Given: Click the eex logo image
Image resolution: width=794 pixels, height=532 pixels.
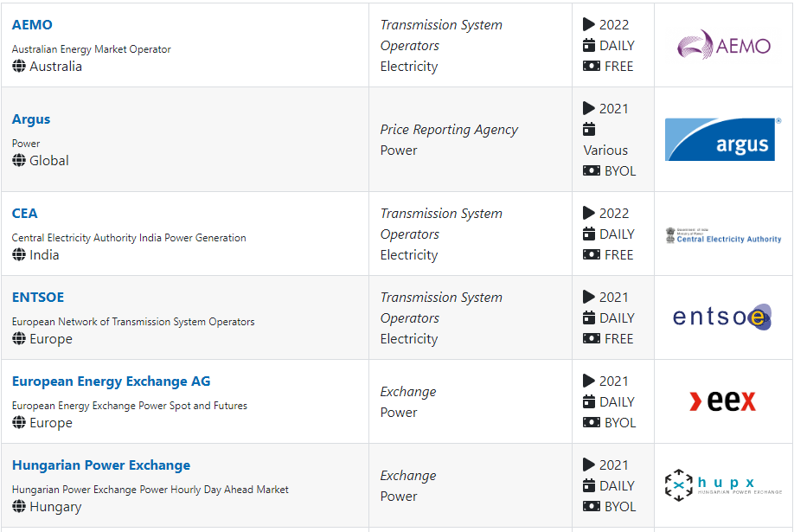Looking at the screenshot, I should [x=723, y=401].
